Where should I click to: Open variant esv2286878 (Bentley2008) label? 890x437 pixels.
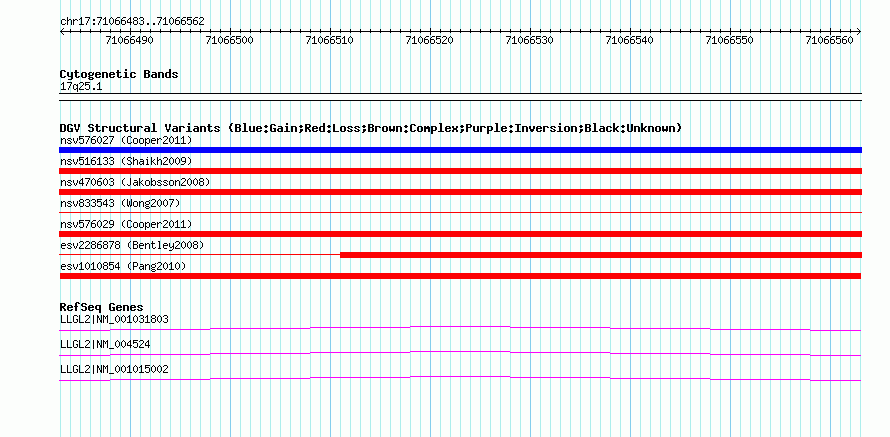pyautogui.click(x=132, y=245)
